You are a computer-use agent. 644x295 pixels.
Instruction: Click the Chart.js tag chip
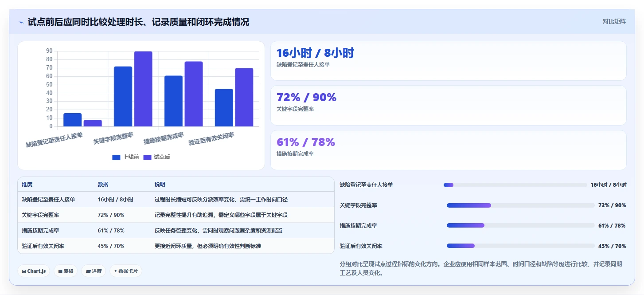coord(34,271)
